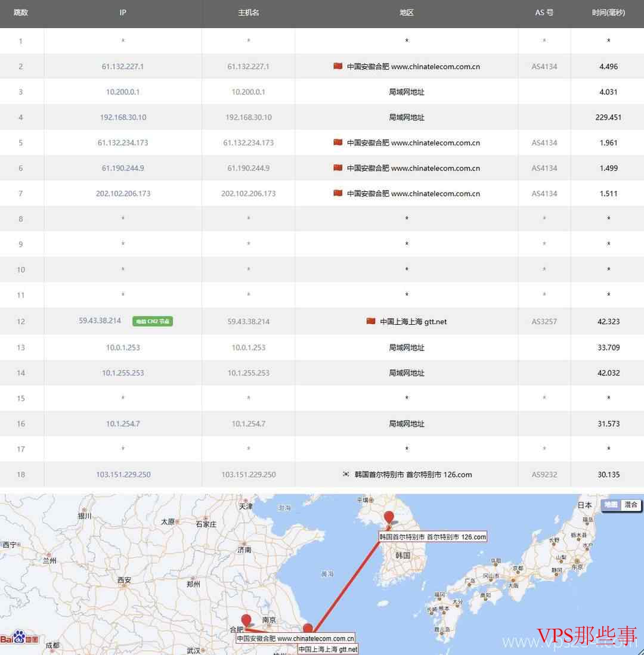Switch map to 地图 view
The width and height of the screenshot is (644, 655).
(611, 505)
